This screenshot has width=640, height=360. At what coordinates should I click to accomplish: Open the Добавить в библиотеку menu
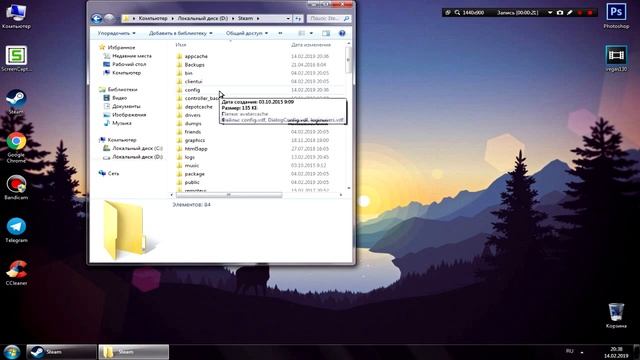pos(180,33)
